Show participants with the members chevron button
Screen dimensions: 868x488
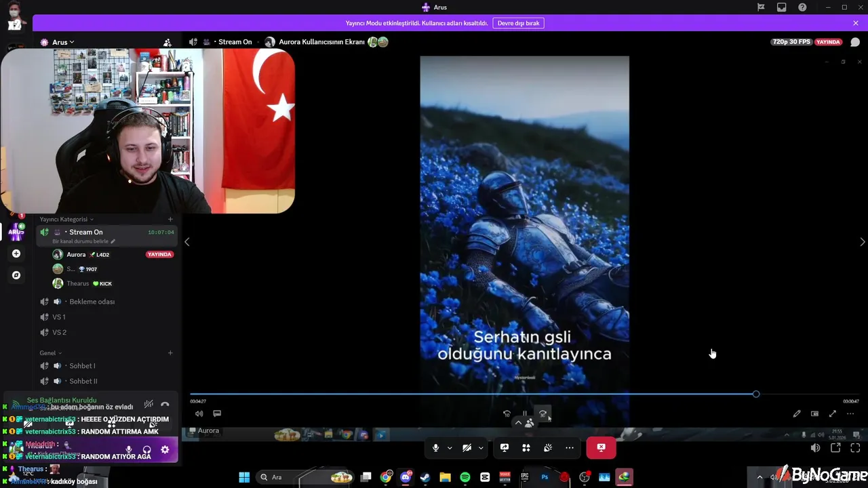(x=524, y=422)
